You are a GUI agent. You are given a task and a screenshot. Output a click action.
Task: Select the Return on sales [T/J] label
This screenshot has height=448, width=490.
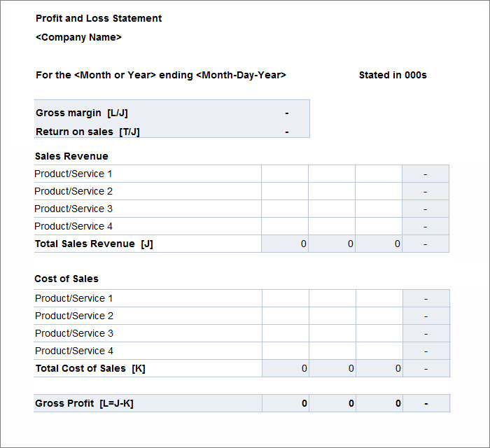coord(87,131)
